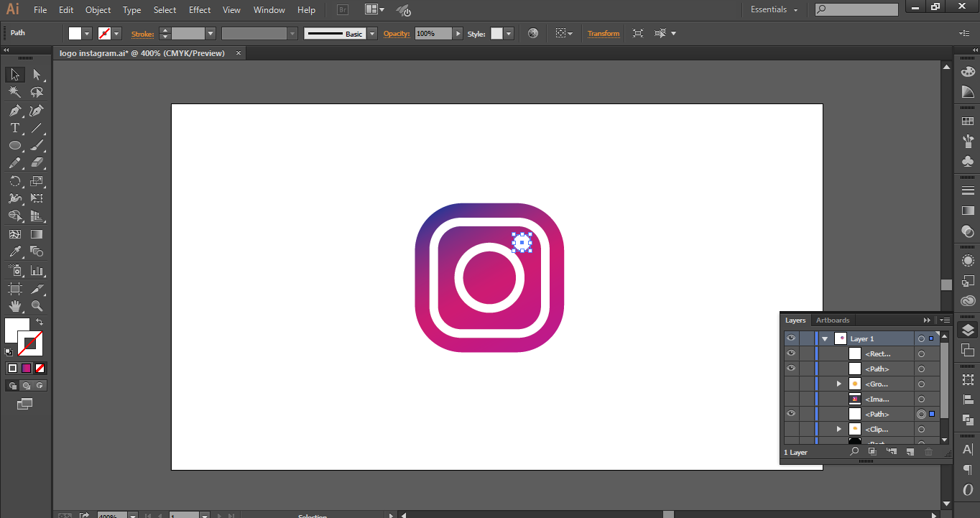Choose the Zoom tool
This screenshot has height=518, width=980.
coord(37,307)
